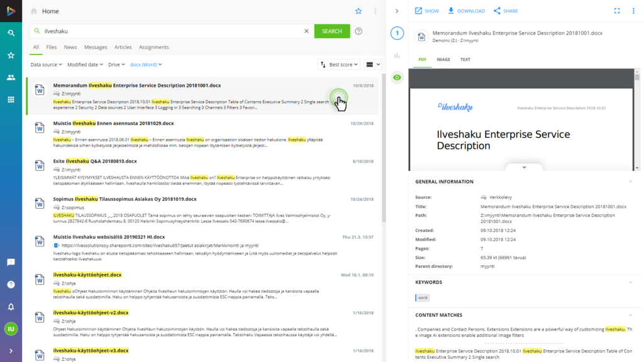
Task: Open the preview panel three-dot menu
Action: [633, 11]
